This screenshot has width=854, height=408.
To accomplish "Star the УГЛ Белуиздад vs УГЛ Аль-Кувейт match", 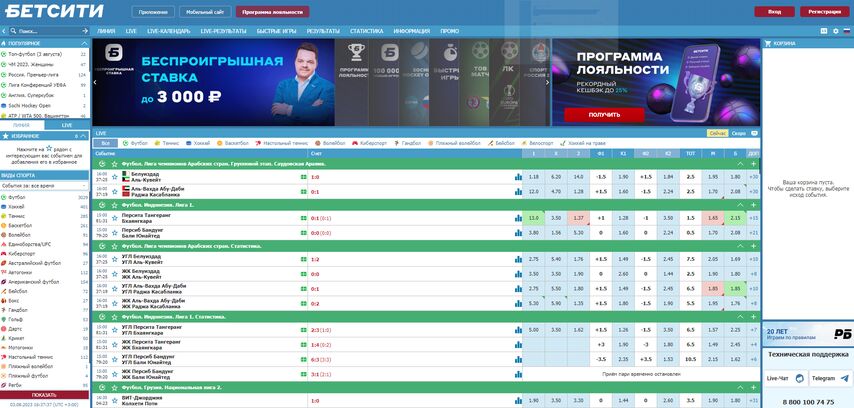I will tap(114, 259).
